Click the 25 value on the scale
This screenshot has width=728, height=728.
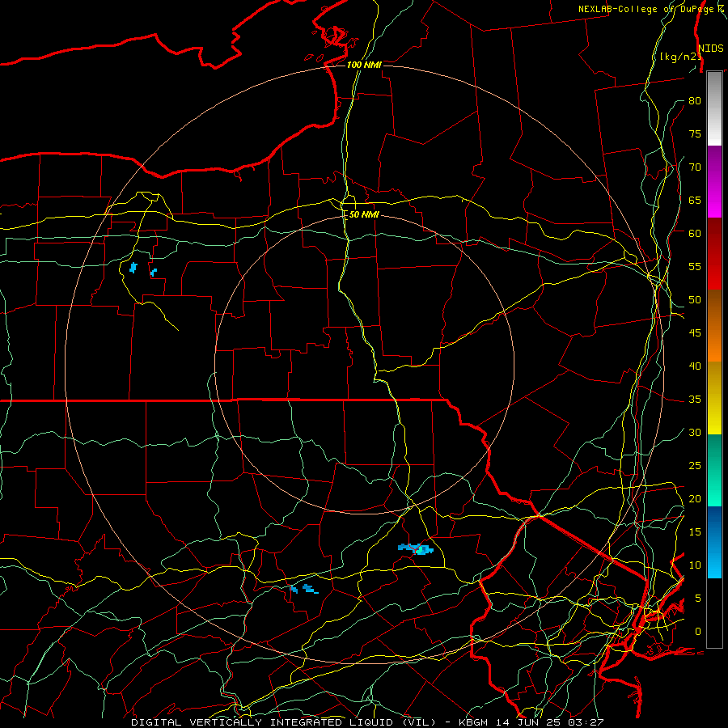click(695, 466)
